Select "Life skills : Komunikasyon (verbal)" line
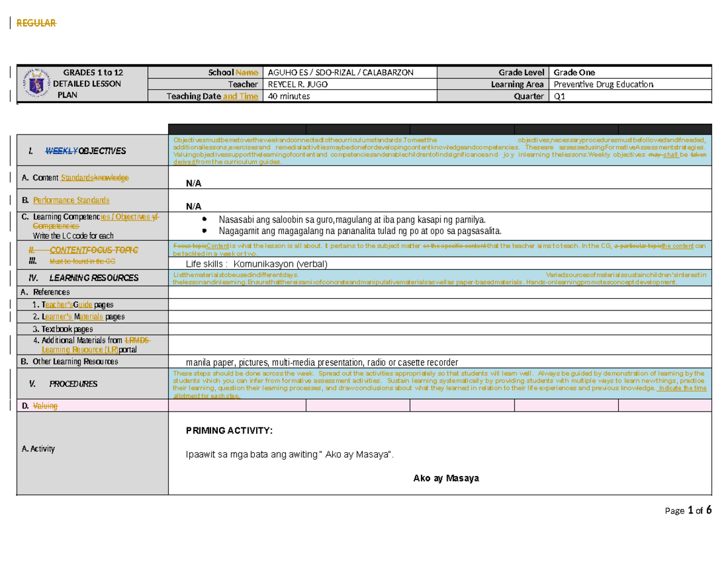The width and height of the screenshot is (728, 562). (x=256, y=264)
